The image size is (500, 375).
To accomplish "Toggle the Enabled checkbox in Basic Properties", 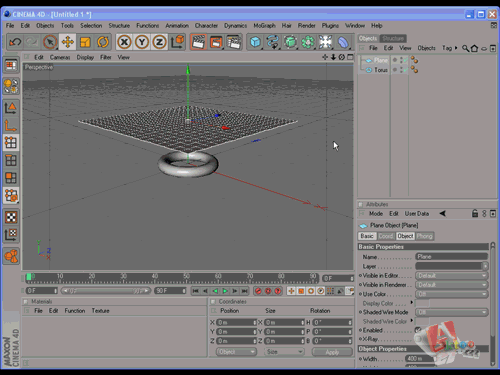I will 418,330.
